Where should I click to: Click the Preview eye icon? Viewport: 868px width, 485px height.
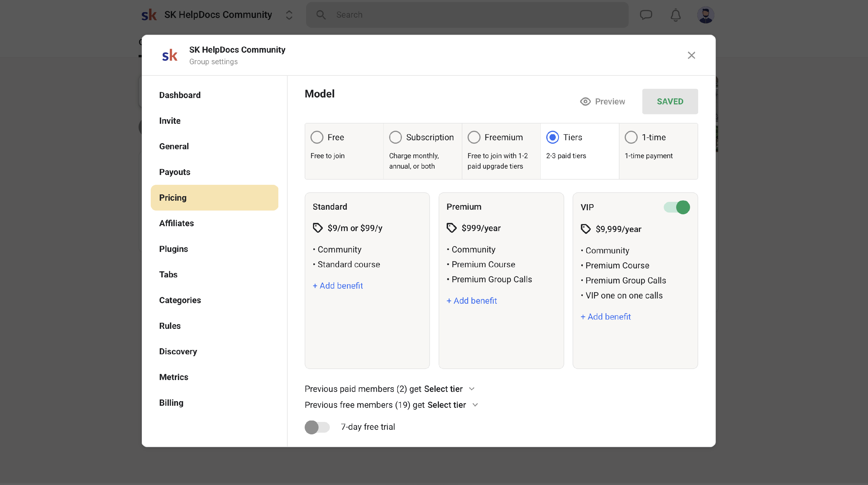(585, 102)
